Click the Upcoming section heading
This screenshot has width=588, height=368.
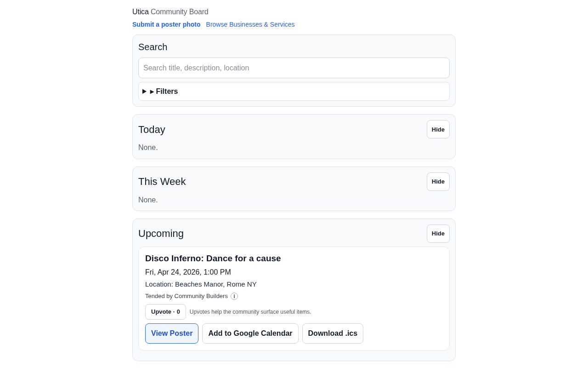[x=161, y=234]
